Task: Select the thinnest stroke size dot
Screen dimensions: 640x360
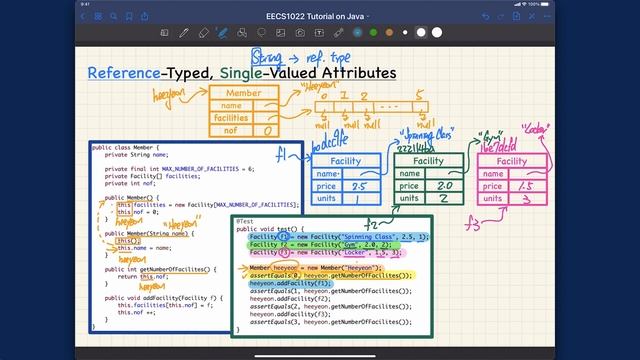Action: (405, 33)
